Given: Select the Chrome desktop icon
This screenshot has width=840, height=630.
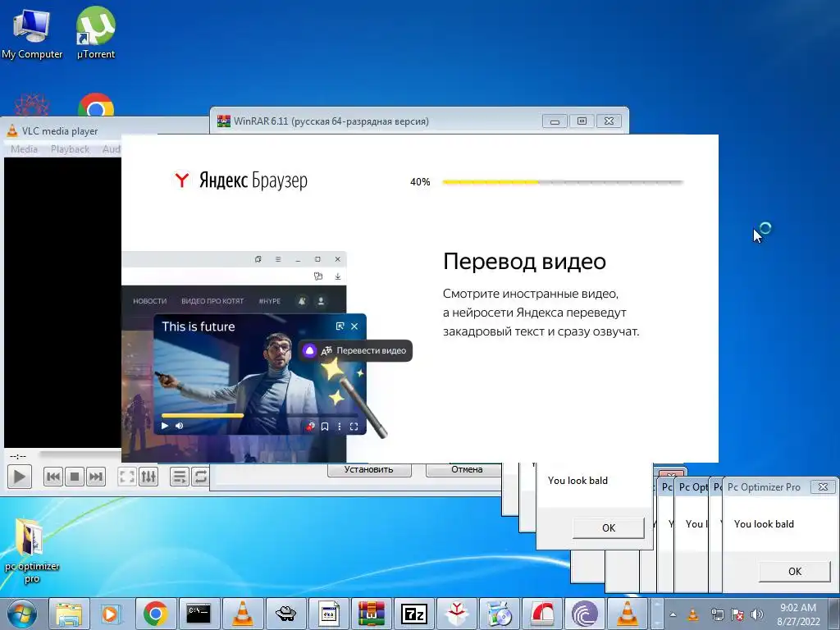Looking at the screenshot, I should tap(96, 106).
